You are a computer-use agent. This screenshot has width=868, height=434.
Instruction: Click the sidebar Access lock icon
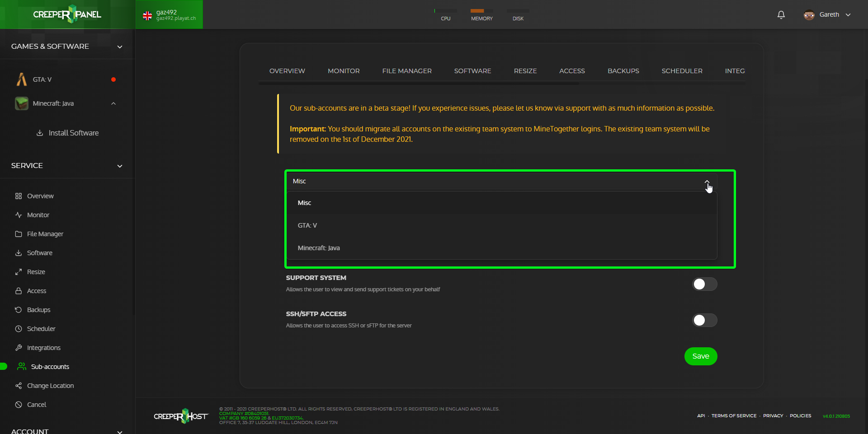(x=19, y=291)
